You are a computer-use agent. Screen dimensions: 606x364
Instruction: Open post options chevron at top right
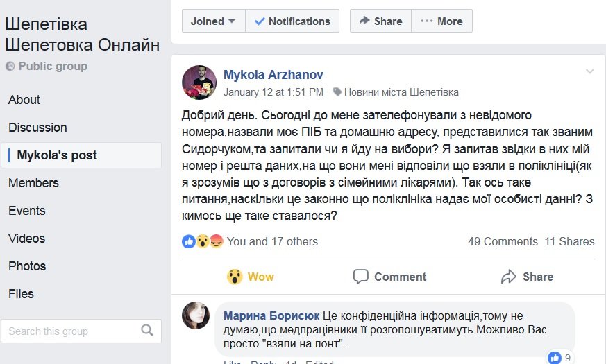(590, 71)
